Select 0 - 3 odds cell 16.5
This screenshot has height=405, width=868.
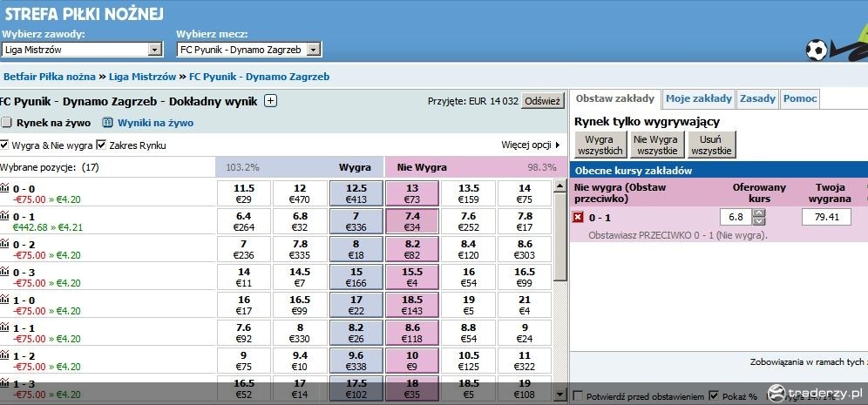click(525, 277)
